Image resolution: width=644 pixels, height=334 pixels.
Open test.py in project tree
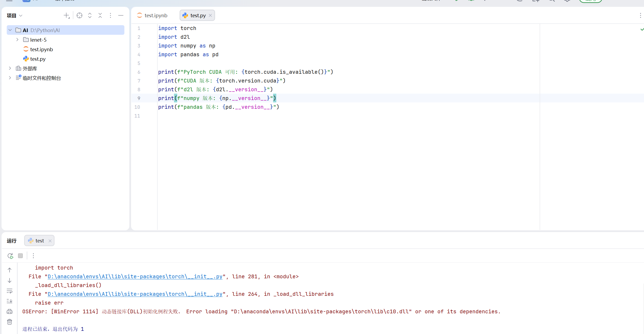(x=38, y=59)
